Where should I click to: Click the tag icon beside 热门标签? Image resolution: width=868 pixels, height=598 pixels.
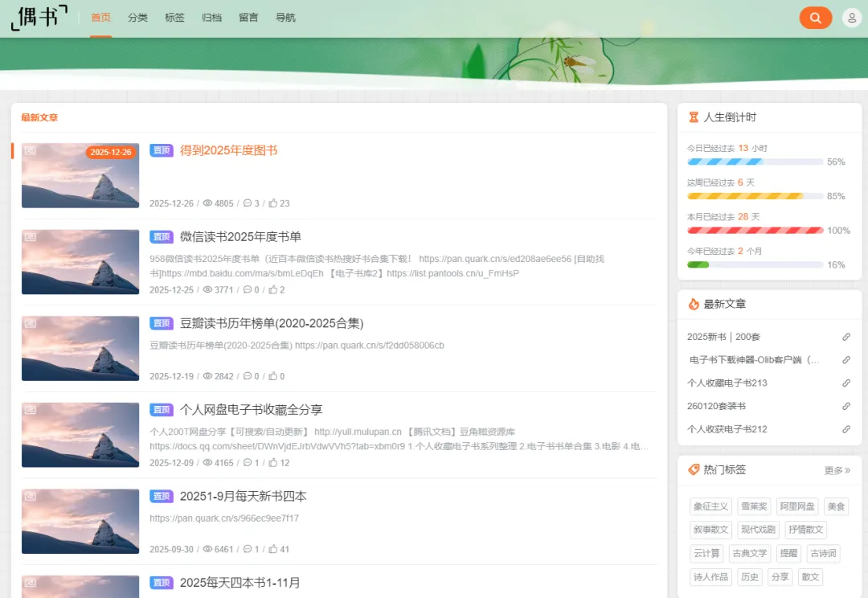point(693,469)
